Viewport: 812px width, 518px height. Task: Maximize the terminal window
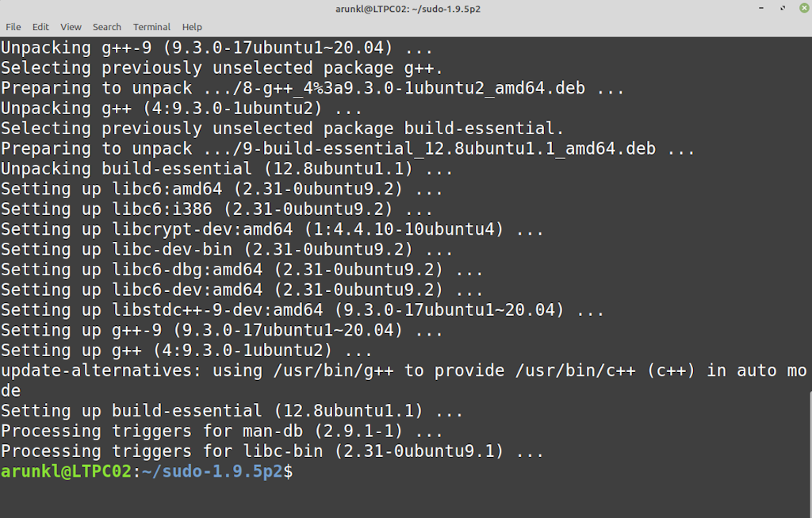click(x=783, y=8)
